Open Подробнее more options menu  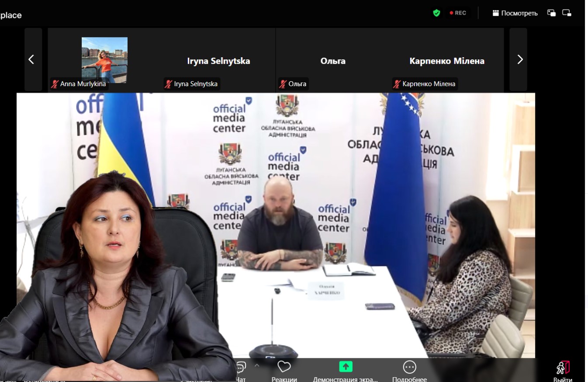pos(409,371)
